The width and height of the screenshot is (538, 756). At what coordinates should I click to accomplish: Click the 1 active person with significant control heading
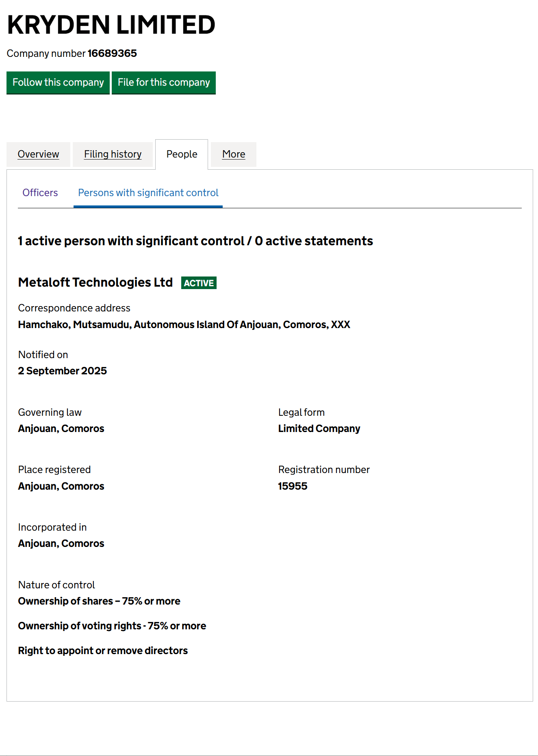195,241
